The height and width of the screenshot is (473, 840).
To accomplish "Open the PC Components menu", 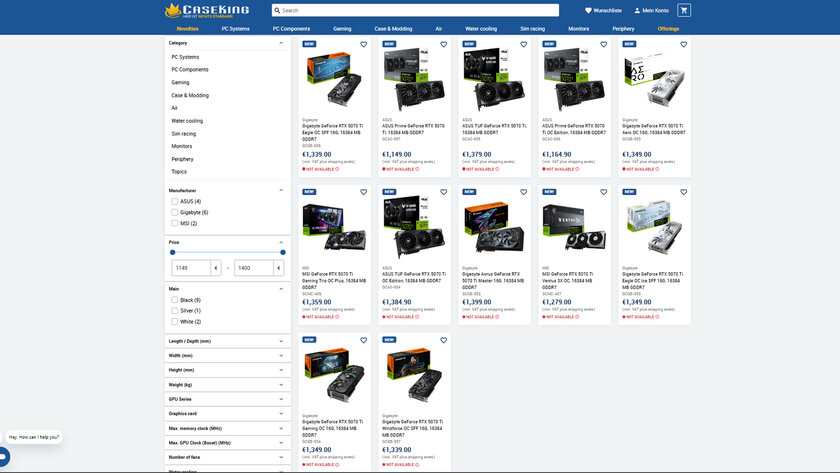I will [291, 29].
